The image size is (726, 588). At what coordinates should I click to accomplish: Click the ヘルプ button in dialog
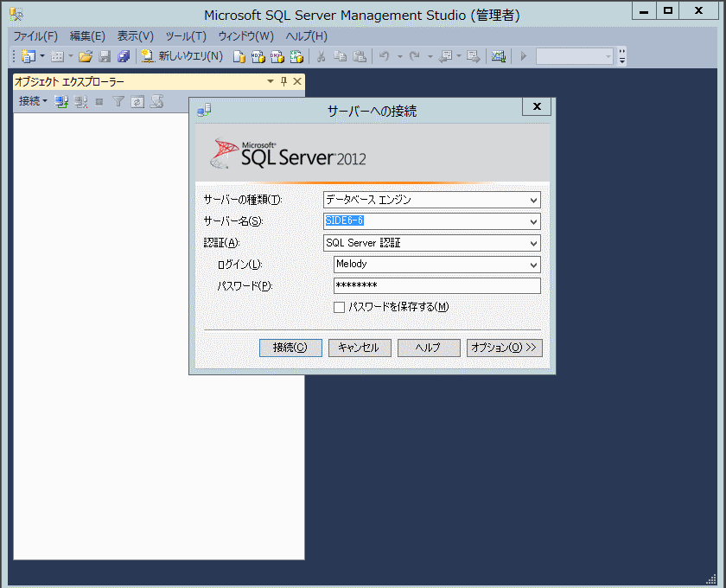point(429,348)
